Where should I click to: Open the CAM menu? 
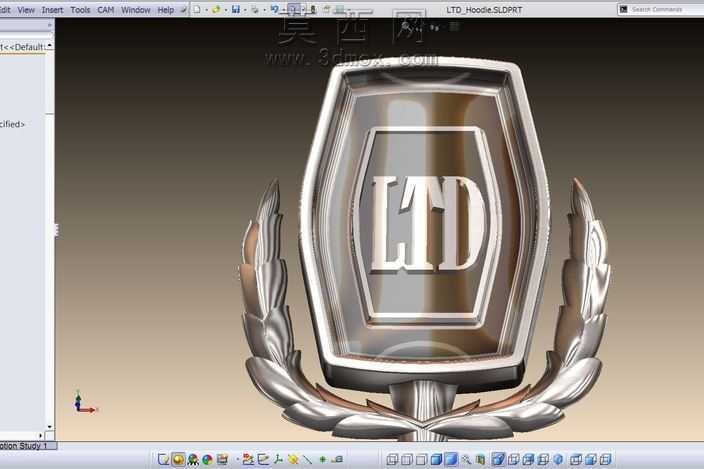point(106,9)
